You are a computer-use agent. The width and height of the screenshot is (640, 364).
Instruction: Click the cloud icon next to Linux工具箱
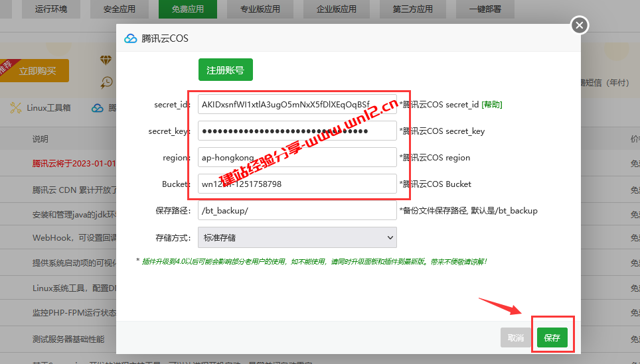(97, 108)
